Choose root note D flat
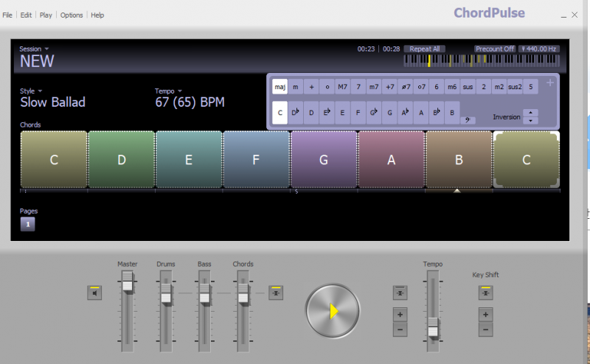This screenshot has width=590, height=364. click(x=296, y=113)
